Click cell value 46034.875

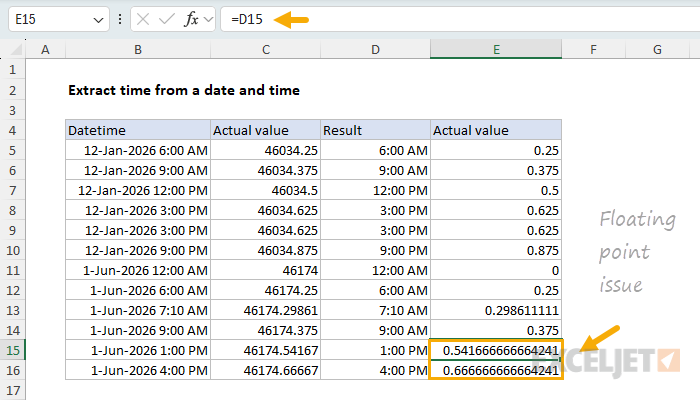[266, 250]
